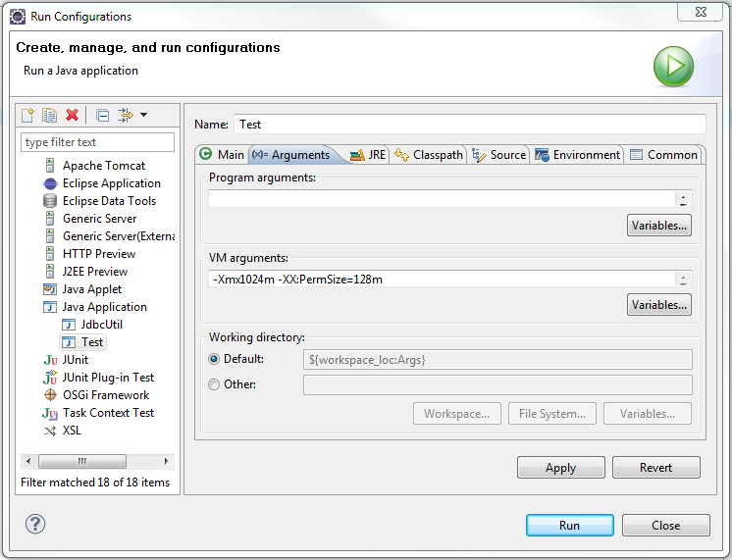The width and height of the screenshot is (732, 560).
Task: Click the horizontal scrollbar thumb in configuration tree
Action: pyautogui.click(x=82, y=461)
